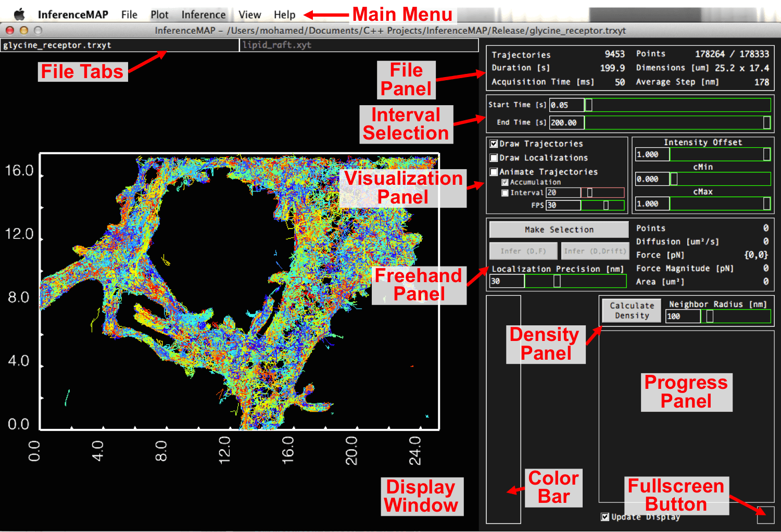The height and width of the screenshot is (532, 781).
Task: Click the trajectory plot in display window
Action: [240, 292]
